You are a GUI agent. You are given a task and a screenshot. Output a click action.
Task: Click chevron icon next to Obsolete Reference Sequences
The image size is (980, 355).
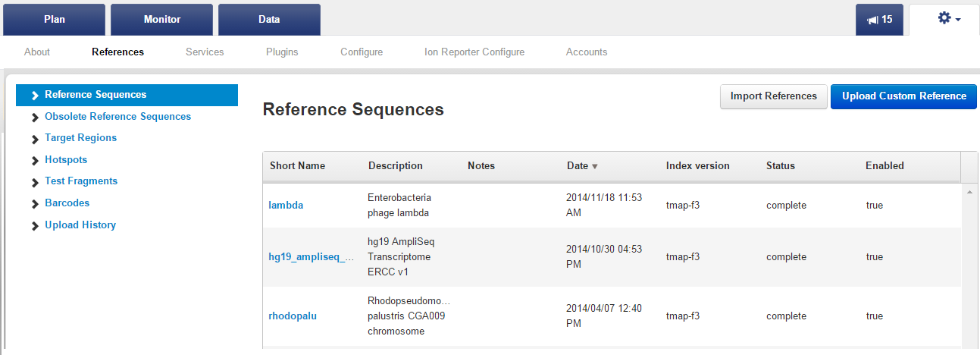point(35,118)
